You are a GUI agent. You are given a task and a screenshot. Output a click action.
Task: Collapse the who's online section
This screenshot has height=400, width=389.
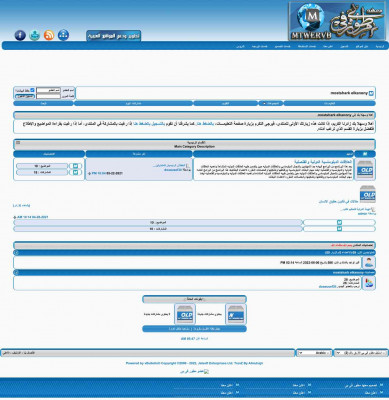coord(17,253)
